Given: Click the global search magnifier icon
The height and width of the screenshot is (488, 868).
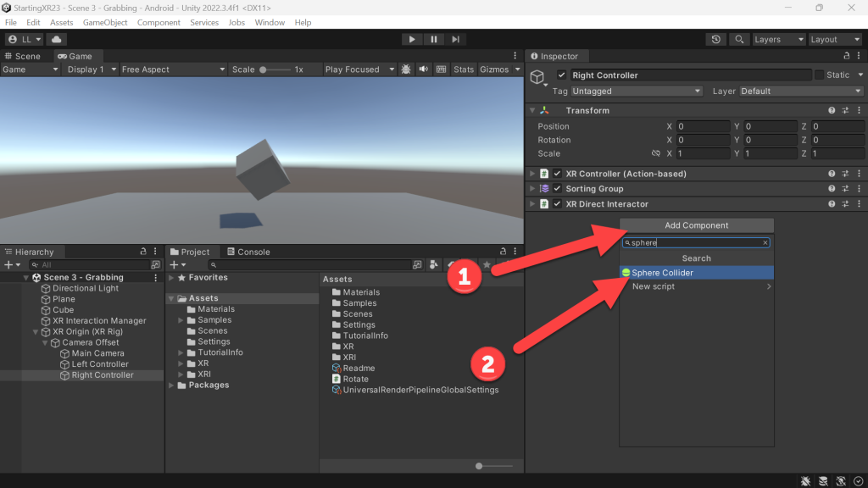Looking at the screenshot, I should (739, 39).
